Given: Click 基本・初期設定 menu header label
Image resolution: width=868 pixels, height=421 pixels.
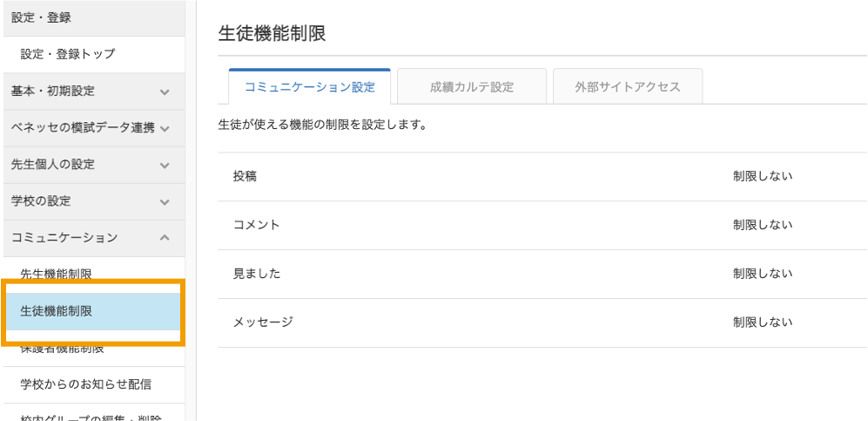Looking at the screenshot, I should point(53,91).
